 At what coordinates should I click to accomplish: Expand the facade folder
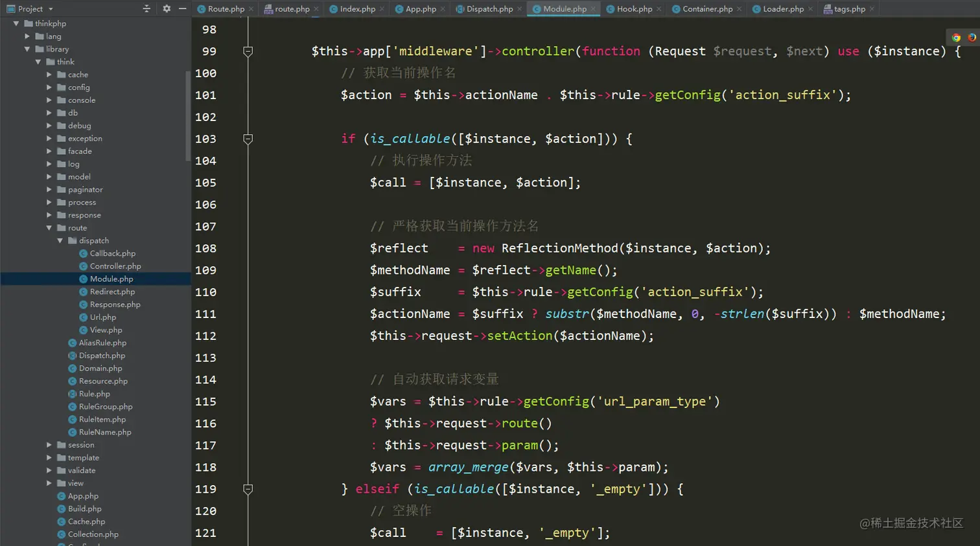(49, 151)
